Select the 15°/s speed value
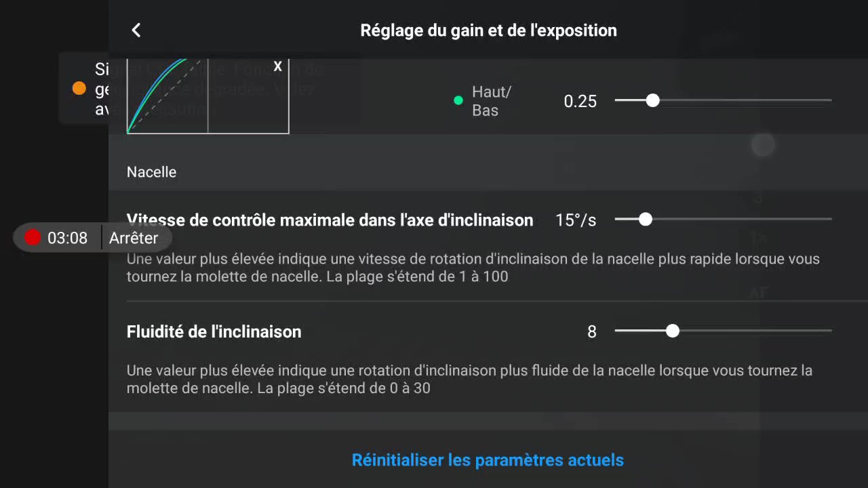 tap(576, 220)
